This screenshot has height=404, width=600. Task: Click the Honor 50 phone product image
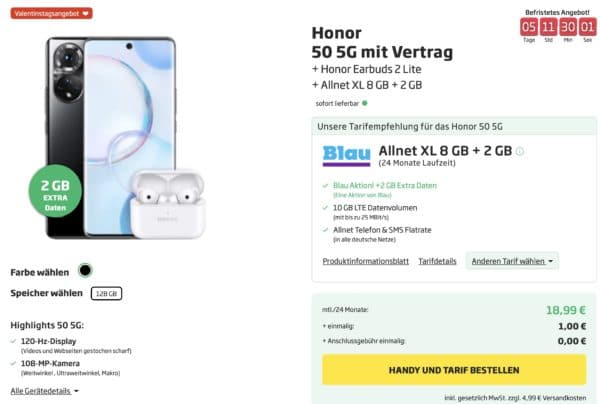111,138
